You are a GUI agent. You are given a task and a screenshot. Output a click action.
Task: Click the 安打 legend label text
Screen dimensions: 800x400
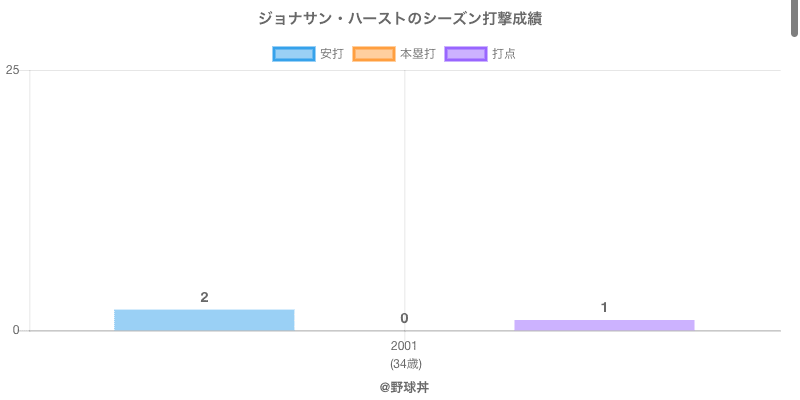coord(331,54)
